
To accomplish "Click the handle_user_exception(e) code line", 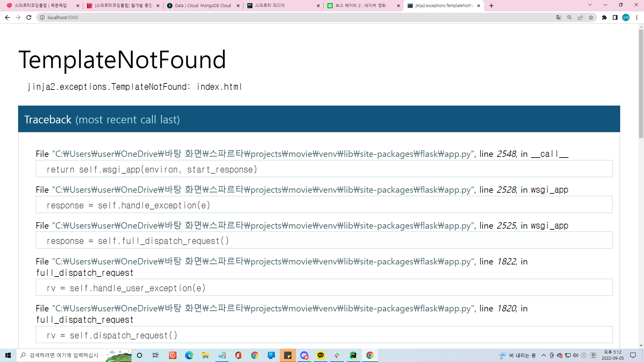I will [324, 288].
